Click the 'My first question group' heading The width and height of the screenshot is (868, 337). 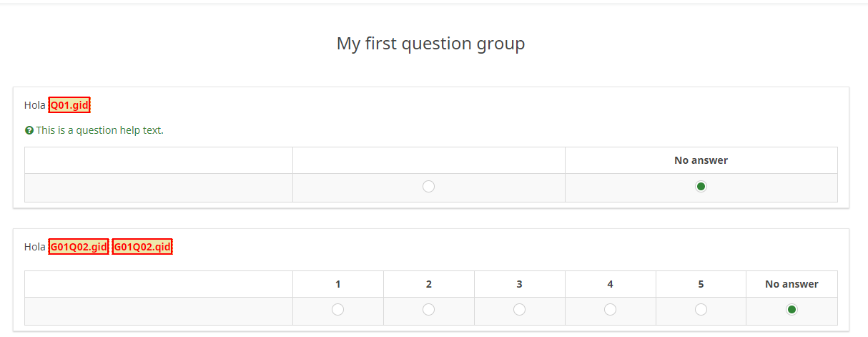coord(430,44)
